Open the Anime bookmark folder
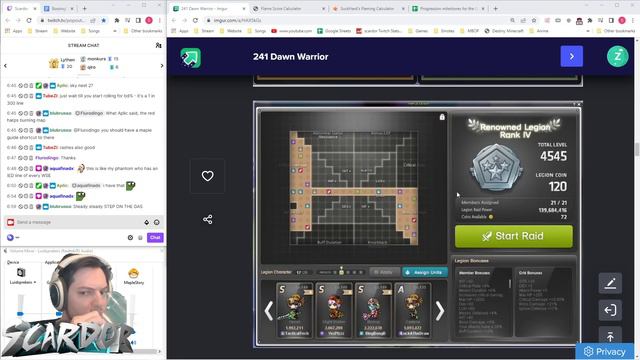The width and height of the screenshot is (640, 360). coord(539,31)
